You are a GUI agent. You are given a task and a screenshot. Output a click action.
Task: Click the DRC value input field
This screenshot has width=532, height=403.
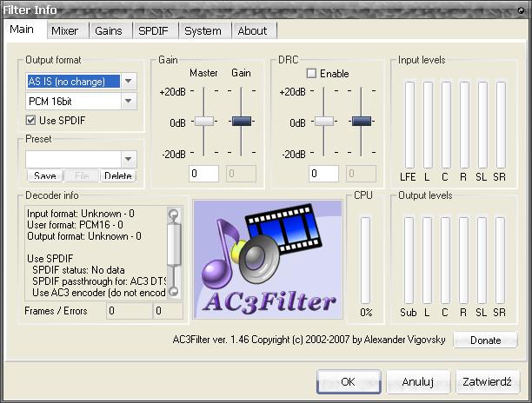tap(323, 174)
